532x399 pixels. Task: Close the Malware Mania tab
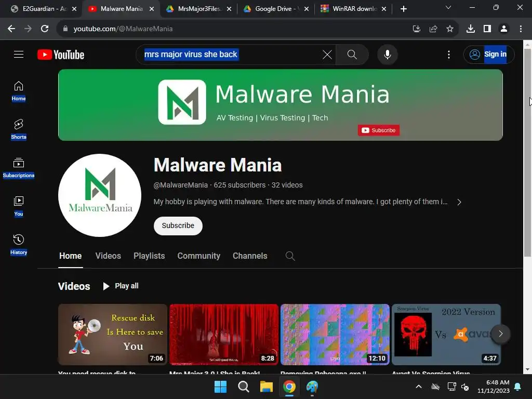click(x=152, y=9)
